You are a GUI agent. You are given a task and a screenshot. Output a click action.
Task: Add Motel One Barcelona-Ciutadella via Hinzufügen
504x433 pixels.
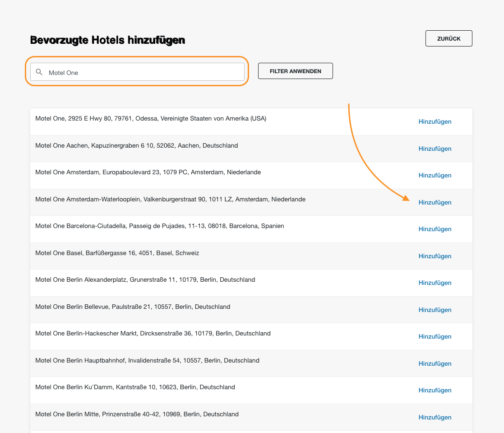point(435,229)
